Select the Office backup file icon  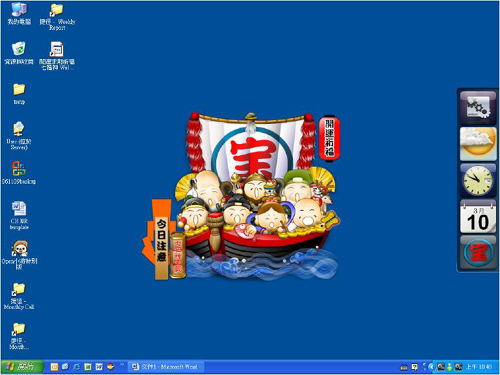19,173
